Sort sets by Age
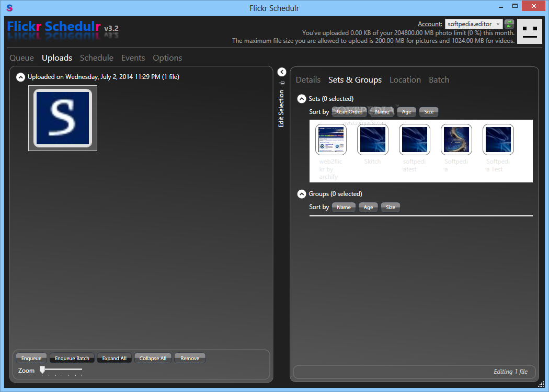 406,112
